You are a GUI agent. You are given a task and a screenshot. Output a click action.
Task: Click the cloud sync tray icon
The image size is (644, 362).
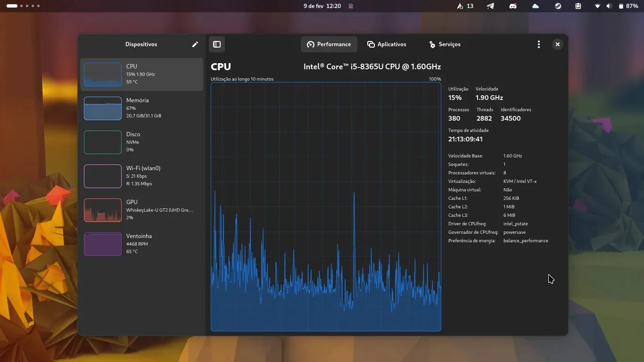point(536,6)
